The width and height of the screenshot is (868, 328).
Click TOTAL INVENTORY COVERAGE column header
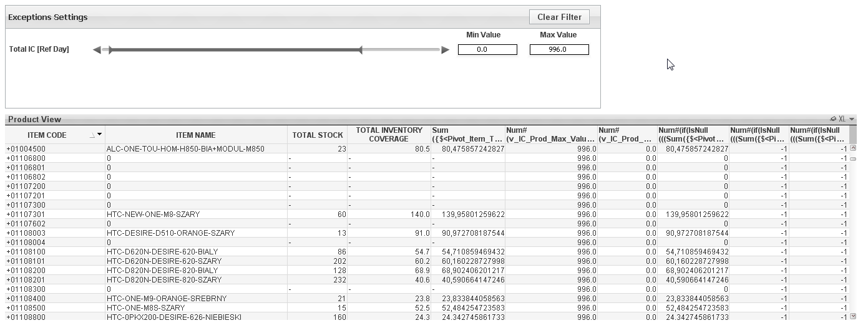click(389, 135)
